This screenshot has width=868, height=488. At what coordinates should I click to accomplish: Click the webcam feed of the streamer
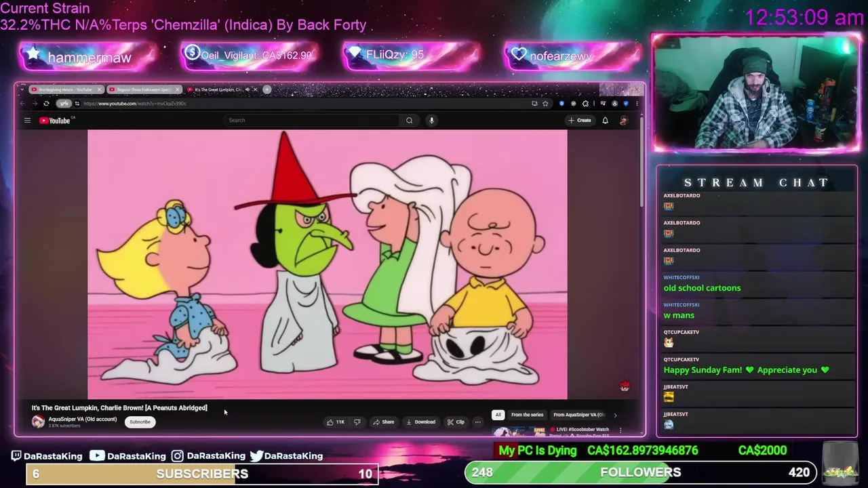click(x=756, y=92)
